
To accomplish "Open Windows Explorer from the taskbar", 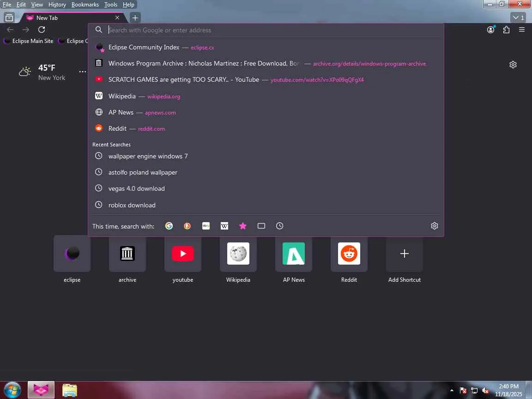I will 70,390.
